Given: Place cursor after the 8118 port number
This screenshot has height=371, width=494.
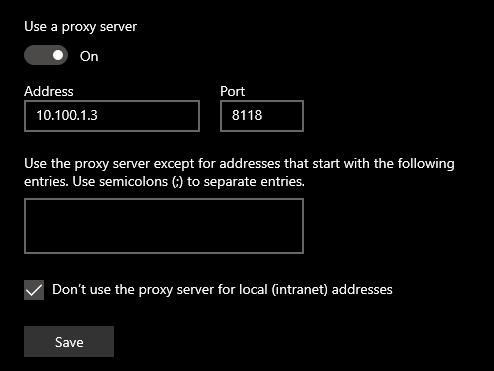Looking at the screenshot, I should (x=264, y=115).
